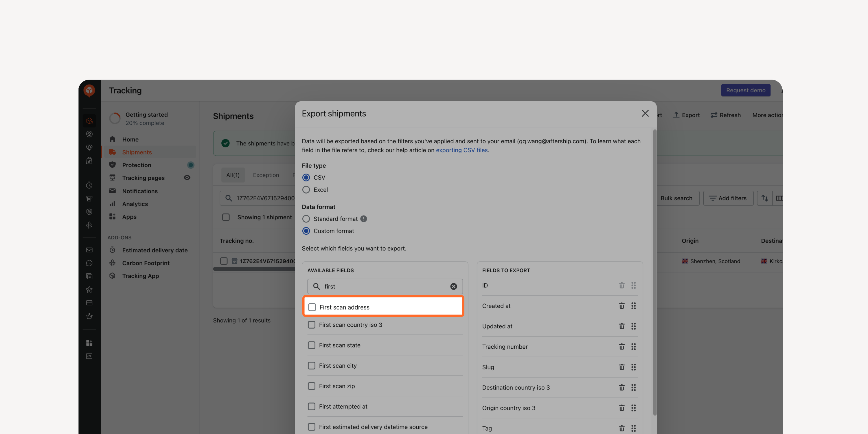
Task: Check the First scan address field
Action: tap(312, 307)
